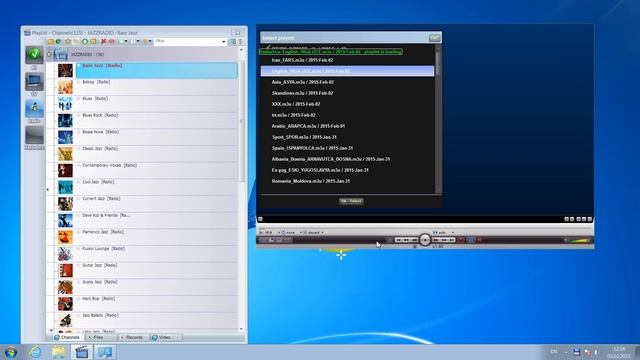Image resolution: width=640 pixels, height=360 pixels.
Task: Collapse the JAZZRADIO group in playlist tree
Action: tap(49, 54)
